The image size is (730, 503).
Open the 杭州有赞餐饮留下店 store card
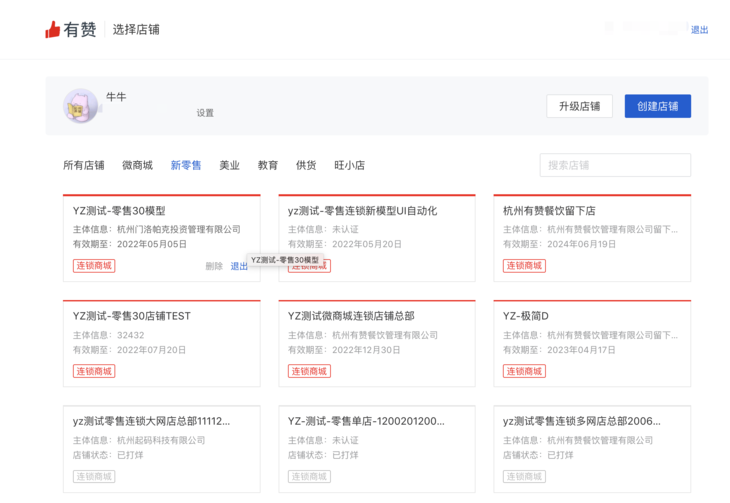point(591,237)
